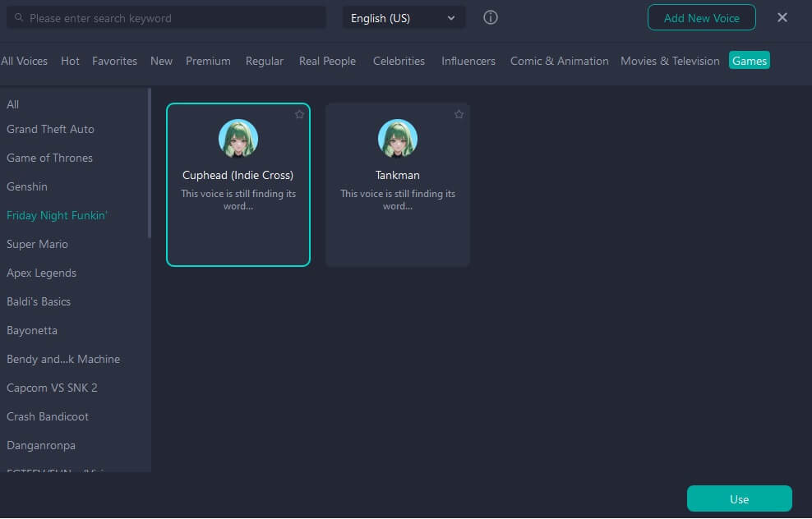Click the Cuphead (Indie Cross) avatar image

tap(238, 139)
